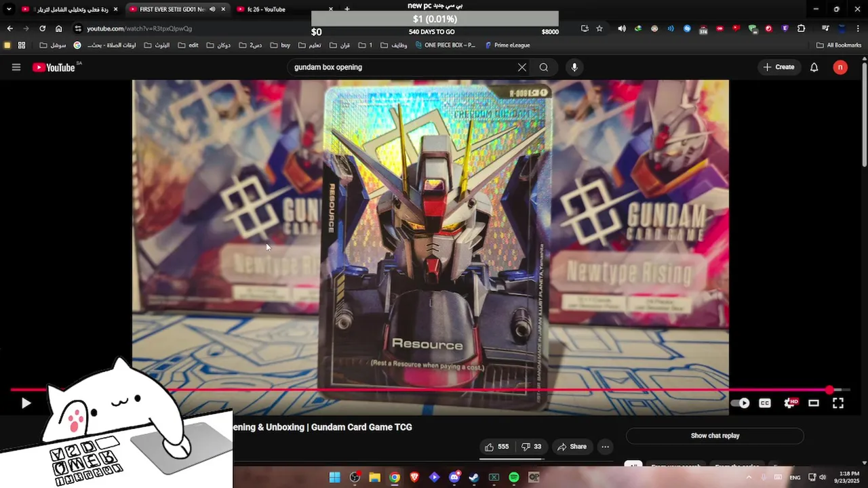Install app icon in the address bar
868x488 pixels.
[x=585, y=28]
